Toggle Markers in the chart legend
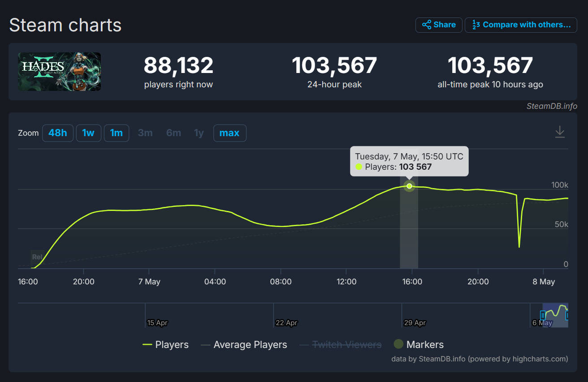Screen dimensions: 588x382 [419, 345]
